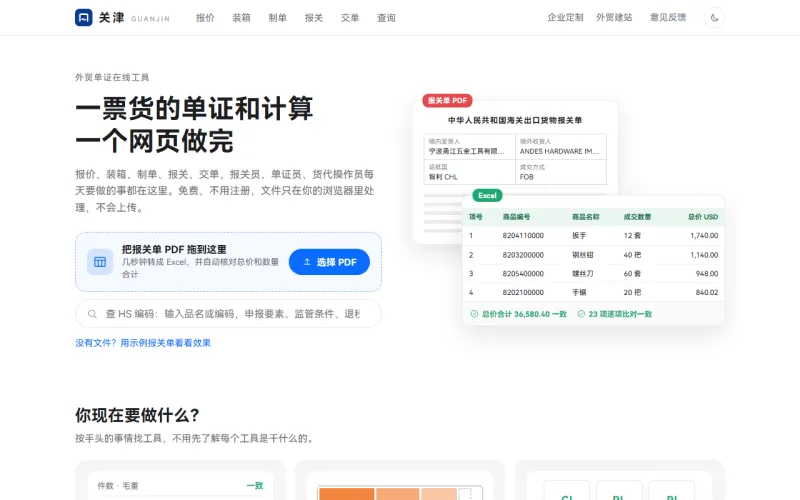Screen dimensions: 800x500
Task: Open the 制单 menu item
Action: tap(278, 18)
